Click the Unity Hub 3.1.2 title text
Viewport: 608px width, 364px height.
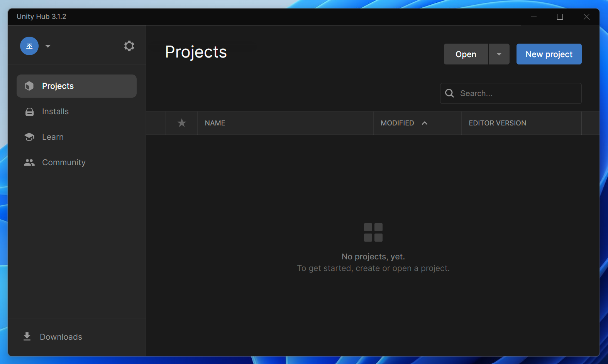[x=41, y=17]
